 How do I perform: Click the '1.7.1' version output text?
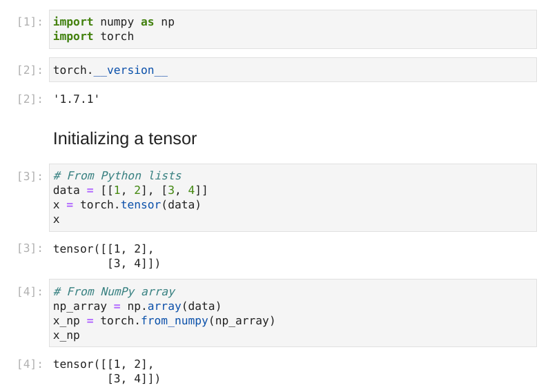(77, 99)
